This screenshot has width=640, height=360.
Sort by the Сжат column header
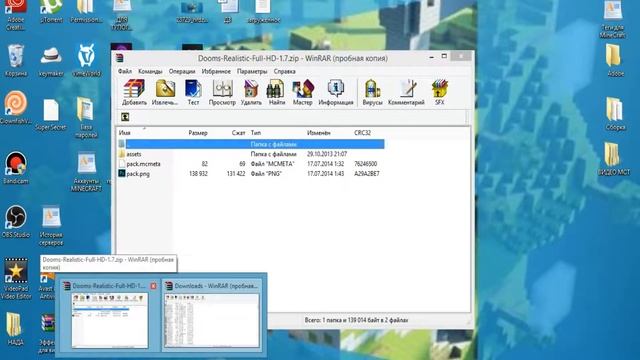tap(238, 133)
